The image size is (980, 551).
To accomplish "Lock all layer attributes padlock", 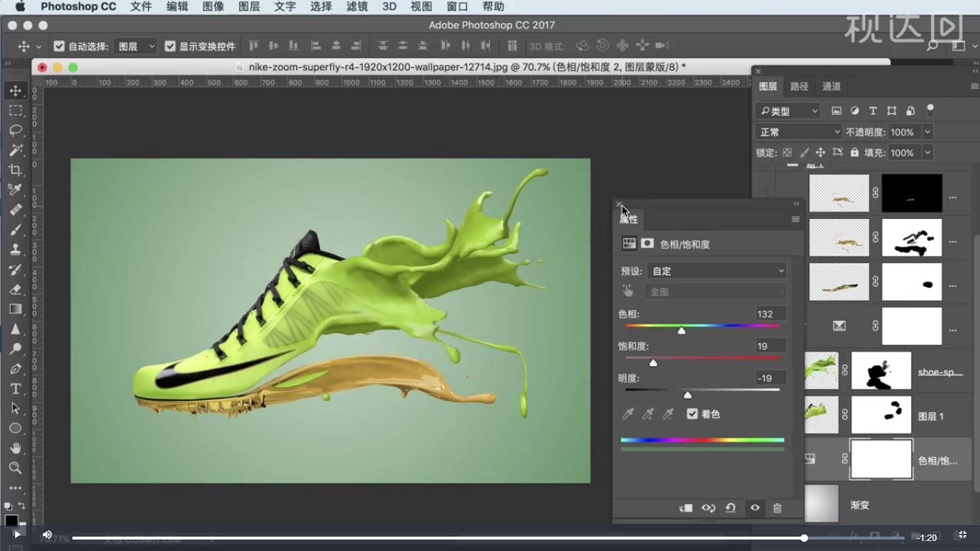I will [854, 153].
